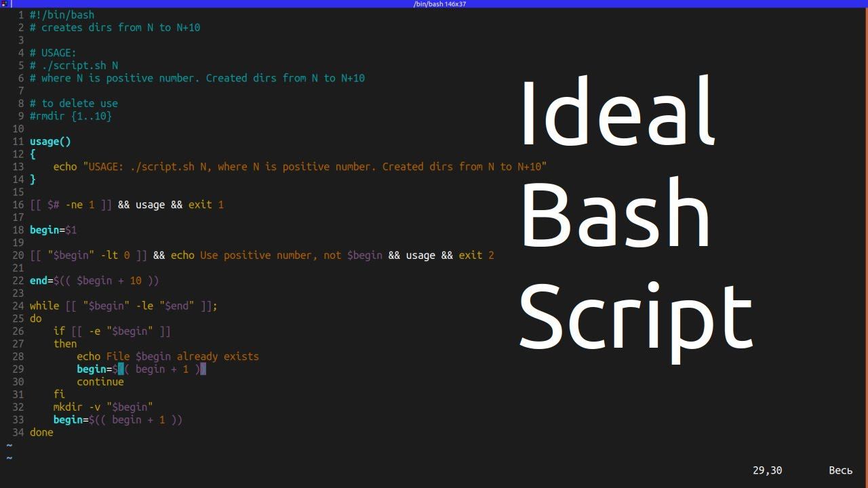The image size is (868, 488).
Task: Click the 'do' keyword on line 25
Action: point(35,319)
